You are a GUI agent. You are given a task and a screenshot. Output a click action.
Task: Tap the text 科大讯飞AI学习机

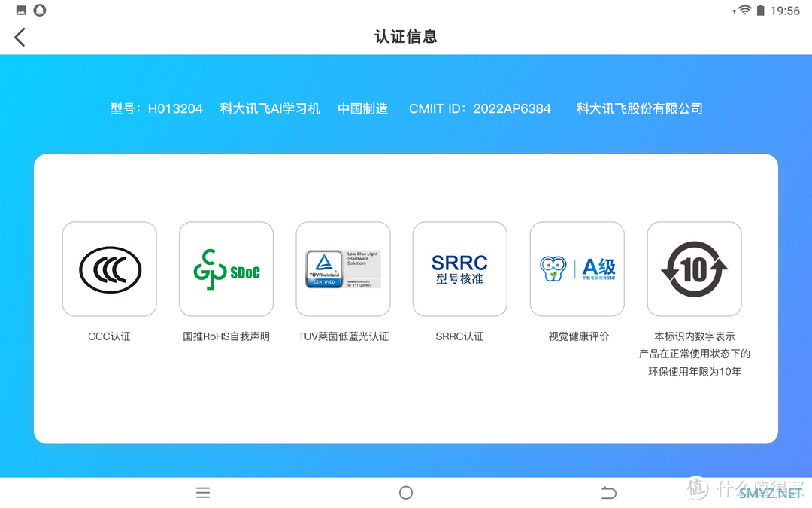tap(270, 109)
